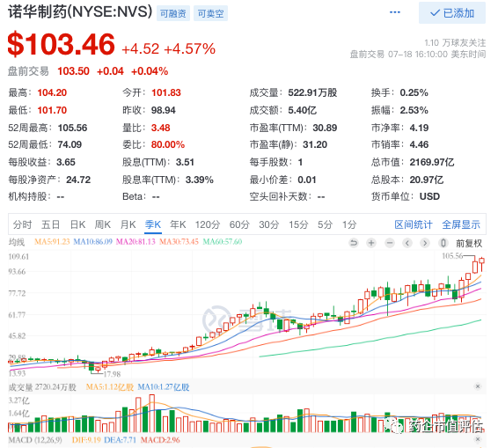Click the 市盈率(TTM) 30.89 value

point(325,128)
